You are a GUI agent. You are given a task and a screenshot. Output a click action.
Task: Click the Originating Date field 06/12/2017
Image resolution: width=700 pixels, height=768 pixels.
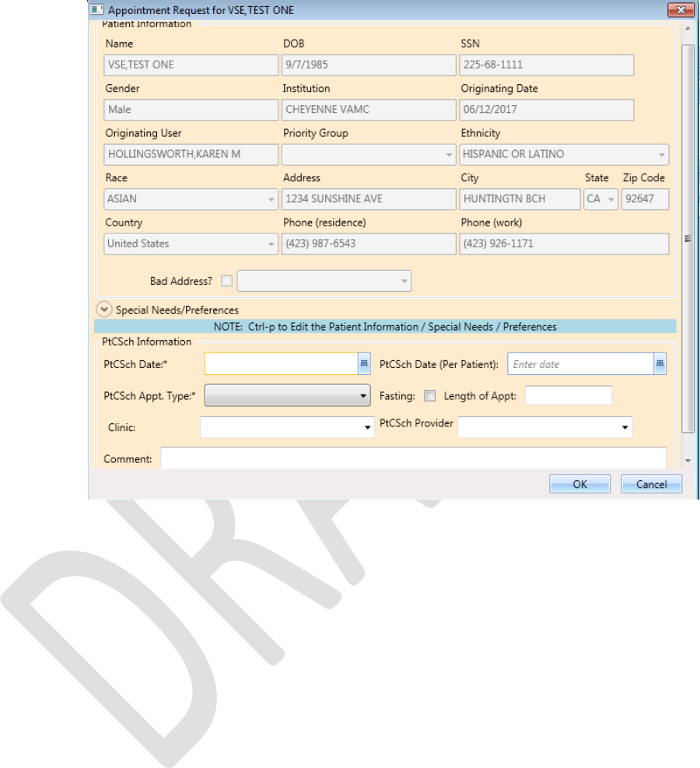pos(546,110)
